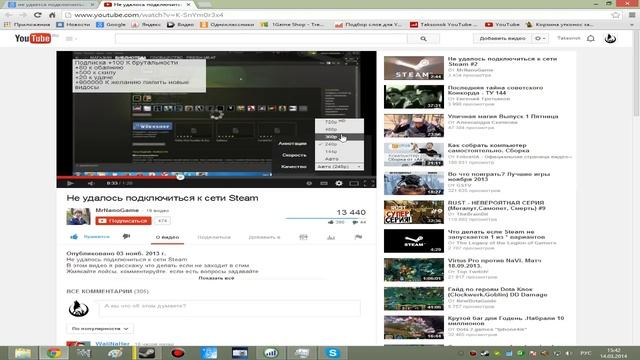Open the Steam #2 suggested video thumbnail
Screen dimensions: 640x360
(x=413, y=68)
